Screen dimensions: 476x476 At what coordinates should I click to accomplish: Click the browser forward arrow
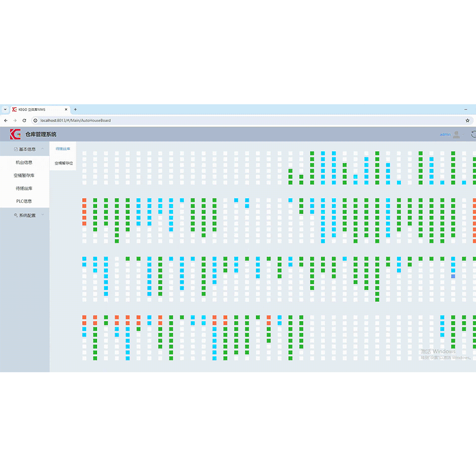[x=15, y=120]
